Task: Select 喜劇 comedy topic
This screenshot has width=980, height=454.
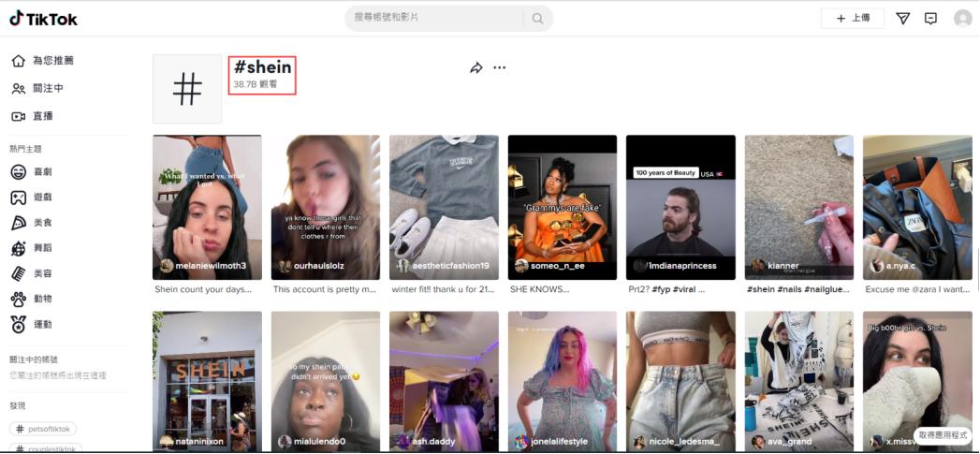Action: coord(31,171)
